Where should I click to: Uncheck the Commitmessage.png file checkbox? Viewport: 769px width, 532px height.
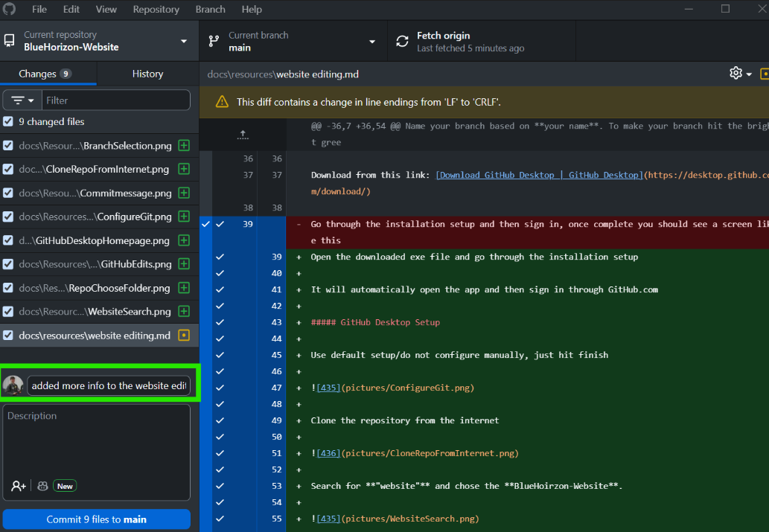(x=8, y=193)
